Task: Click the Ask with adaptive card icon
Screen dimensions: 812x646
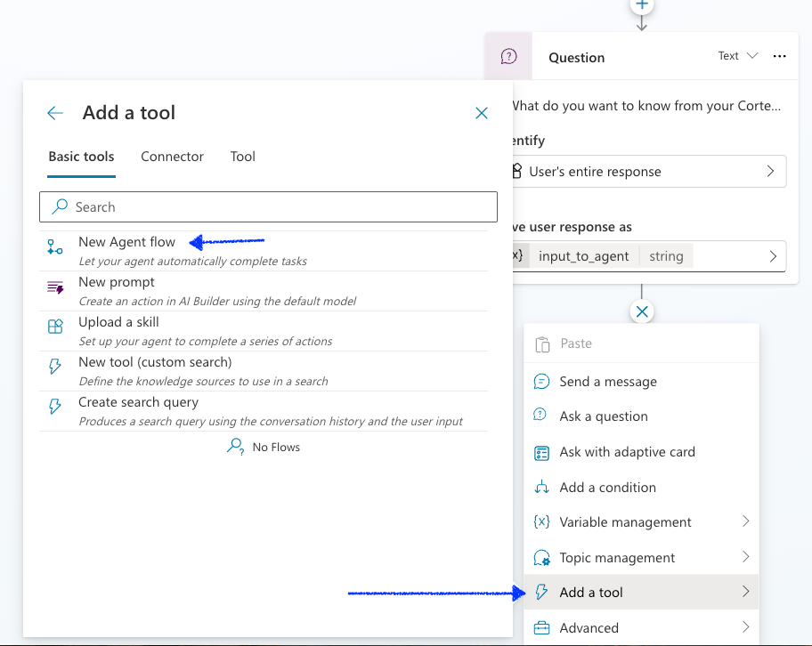Action: point(541,452)
